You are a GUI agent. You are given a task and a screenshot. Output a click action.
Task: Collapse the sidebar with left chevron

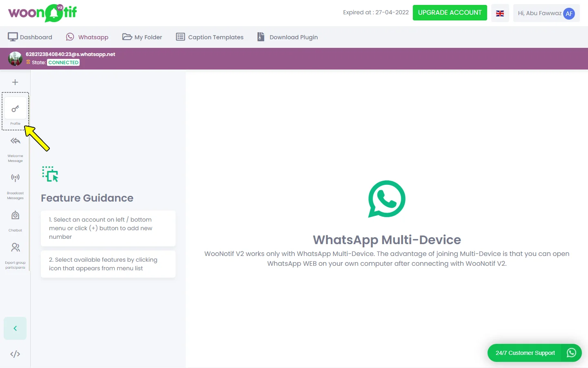(15, 328)
